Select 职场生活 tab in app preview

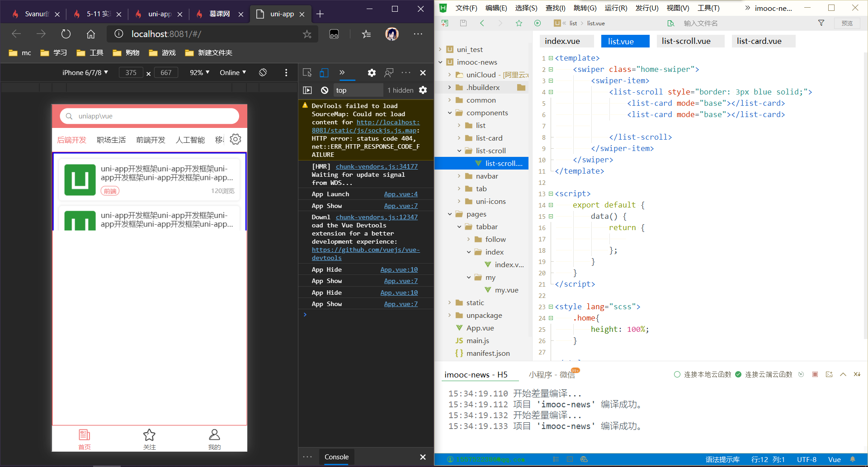(x=111, y=140)
